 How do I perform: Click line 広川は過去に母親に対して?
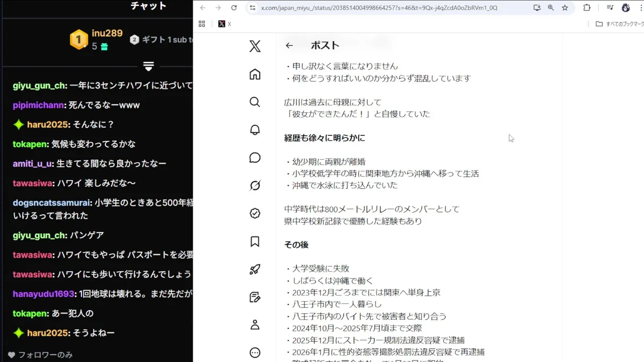pyautogui.click(x=333, y=102)
